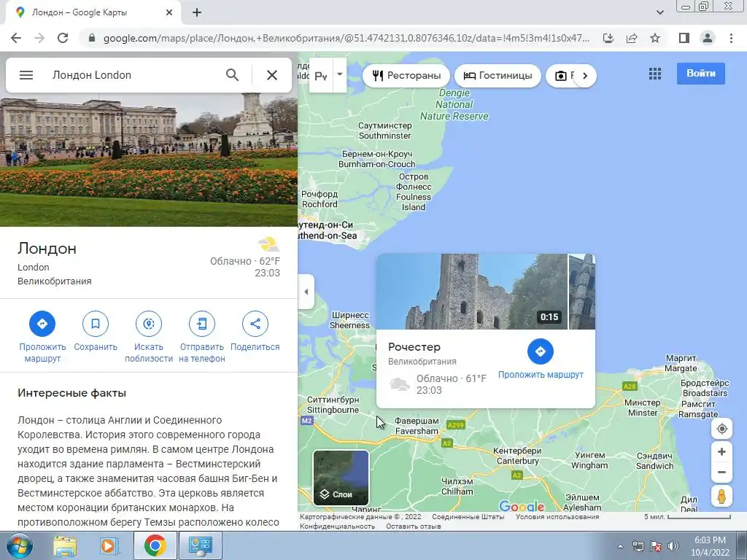
Task: Click the Маргит Margate map label
Action: (x=681, y=363)
